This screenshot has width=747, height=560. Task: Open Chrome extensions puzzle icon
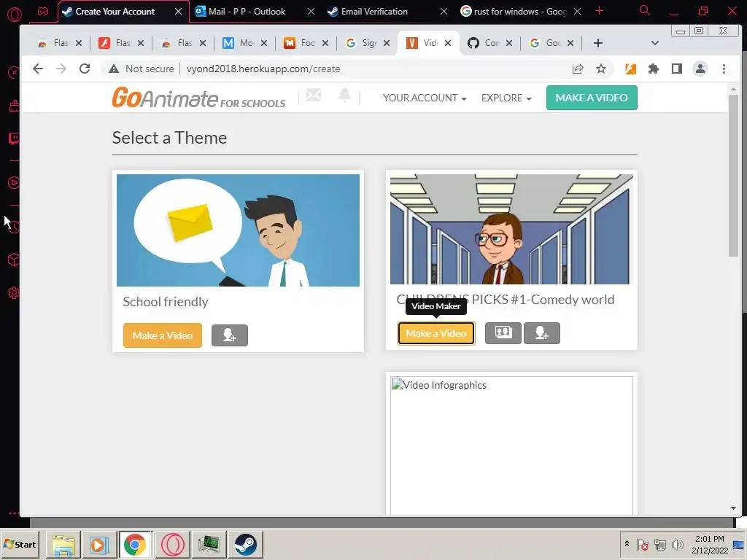click(654, 69)
